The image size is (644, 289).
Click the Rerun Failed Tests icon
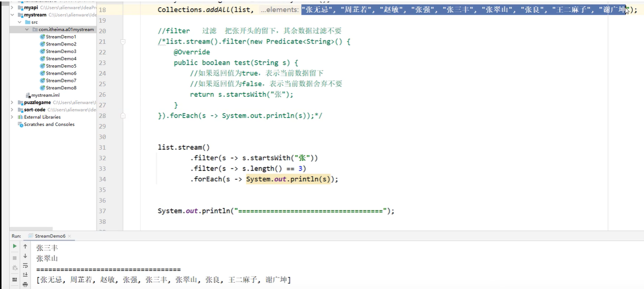[15, 268]
